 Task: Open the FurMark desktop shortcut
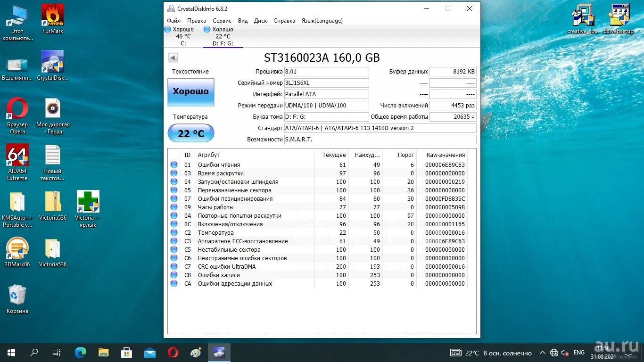53,19
